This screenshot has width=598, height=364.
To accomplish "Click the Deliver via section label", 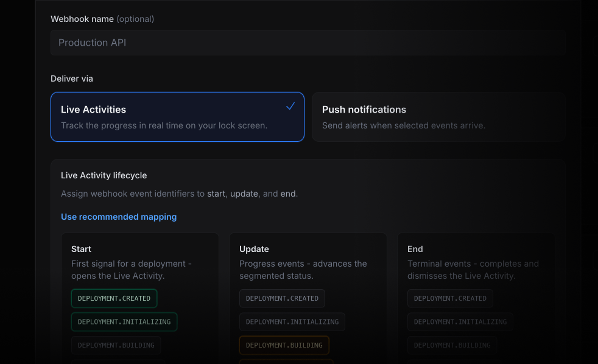I will coord(72,79).
